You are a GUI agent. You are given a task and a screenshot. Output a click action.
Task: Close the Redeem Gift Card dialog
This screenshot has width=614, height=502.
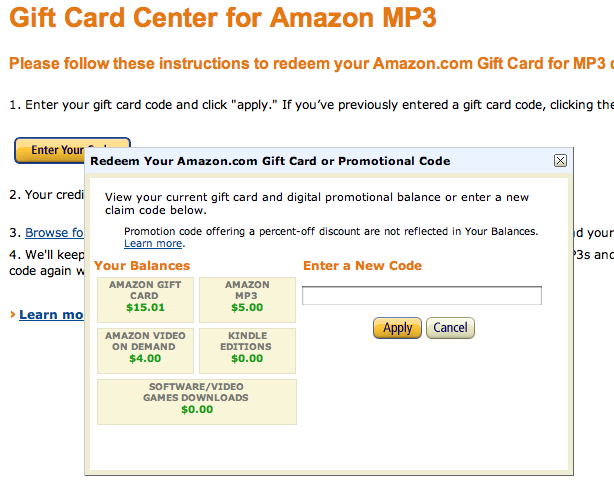pyautogui.click(x=560, y=161)
